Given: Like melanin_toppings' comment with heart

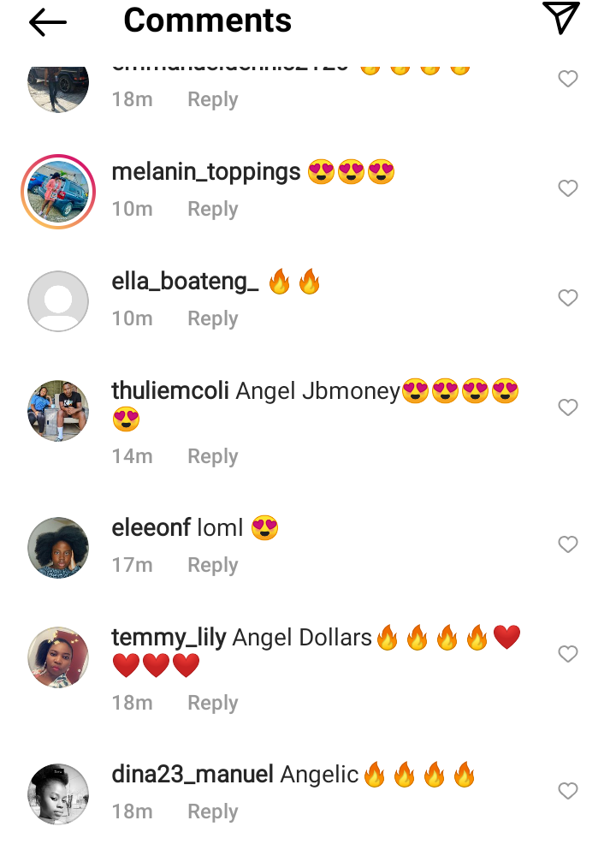Looking at the screenshot, I should tap(567, 188).
